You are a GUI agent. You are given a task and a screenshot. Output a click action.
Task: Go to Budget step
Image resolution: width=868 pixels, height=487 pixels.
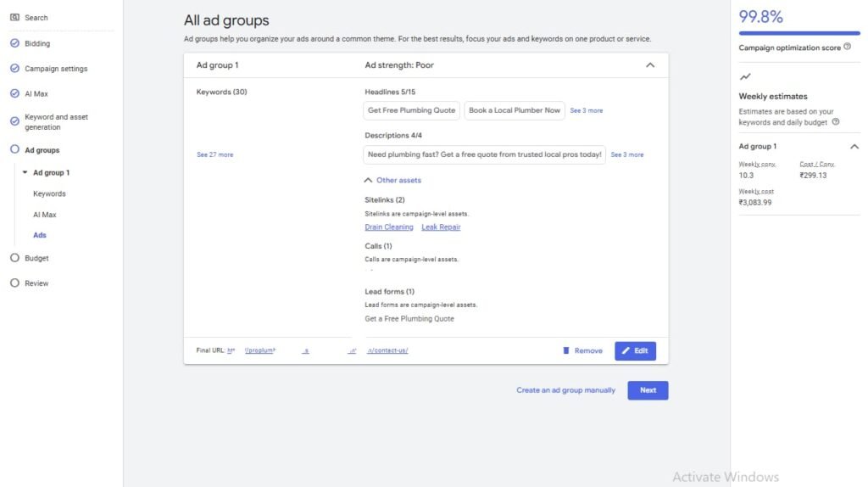pyautogui.click(x=36, y=258)
